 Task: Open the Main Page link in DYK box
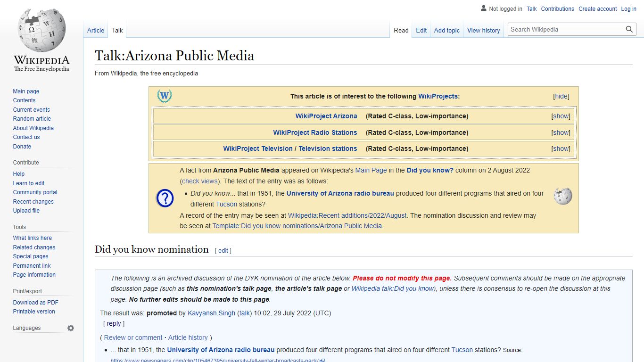coord(371,170)
